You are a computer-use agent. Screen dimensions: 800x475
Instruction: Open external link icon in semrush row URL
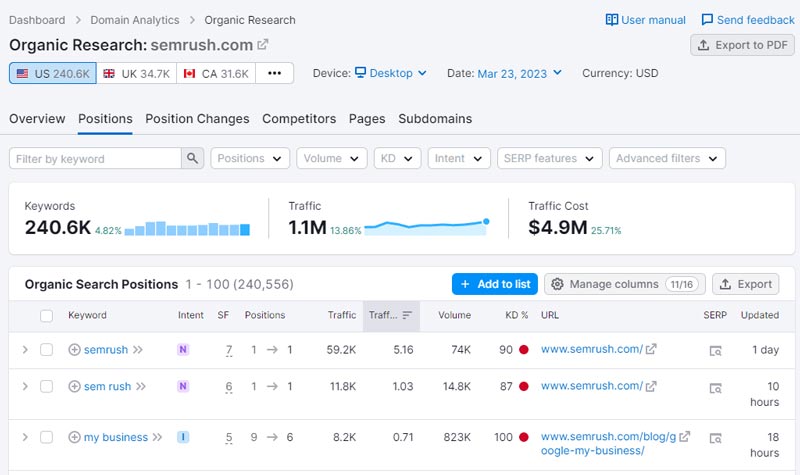coord(651,349)
